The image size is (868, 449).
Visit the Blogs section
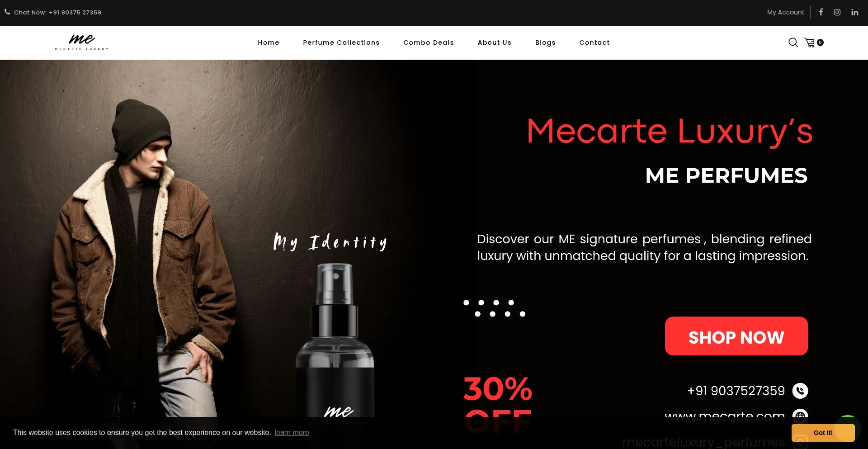click(x=545, y=43)
